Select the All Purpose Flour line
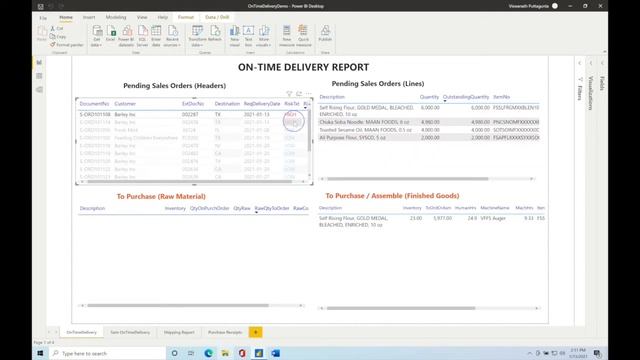 (429, 138)
